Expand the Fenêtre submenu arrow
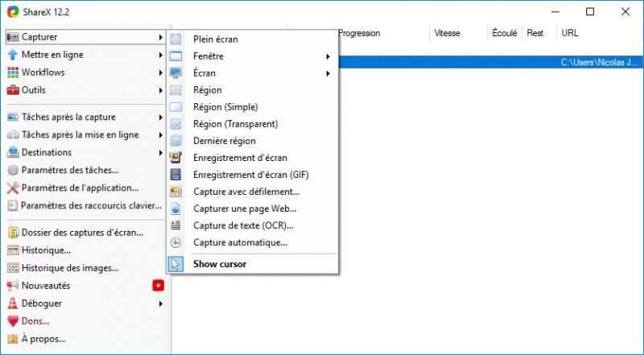 [x=328, y=56]
